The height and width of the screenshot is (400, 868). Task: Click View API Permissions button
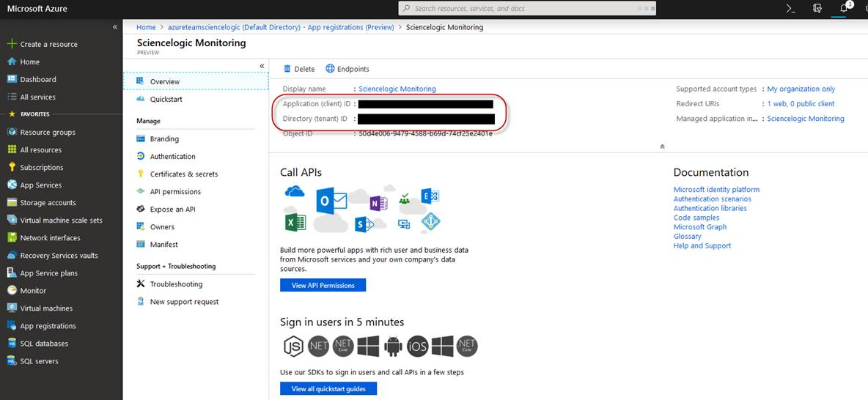click(323, 285)
